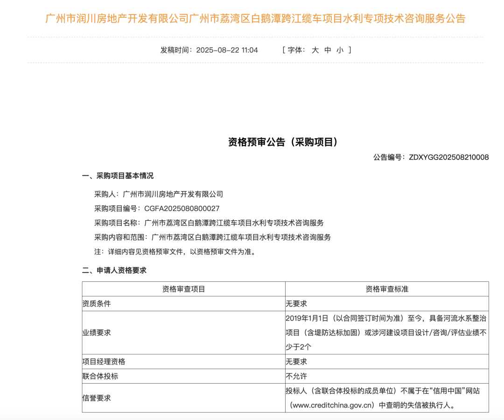Click the 资格审查标准 table header
Screen dimensions: 504x420
click(x=387, y=289)
